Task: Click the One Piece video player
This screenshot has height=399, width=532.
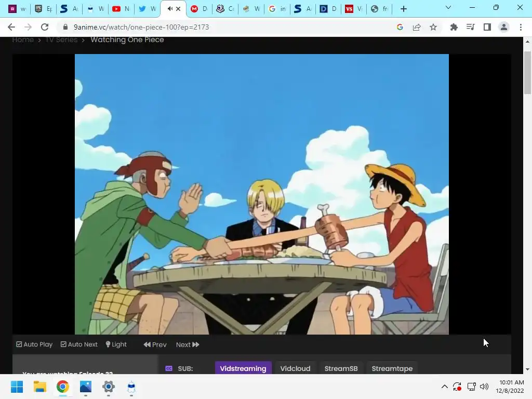Action: tap(262, 194)
